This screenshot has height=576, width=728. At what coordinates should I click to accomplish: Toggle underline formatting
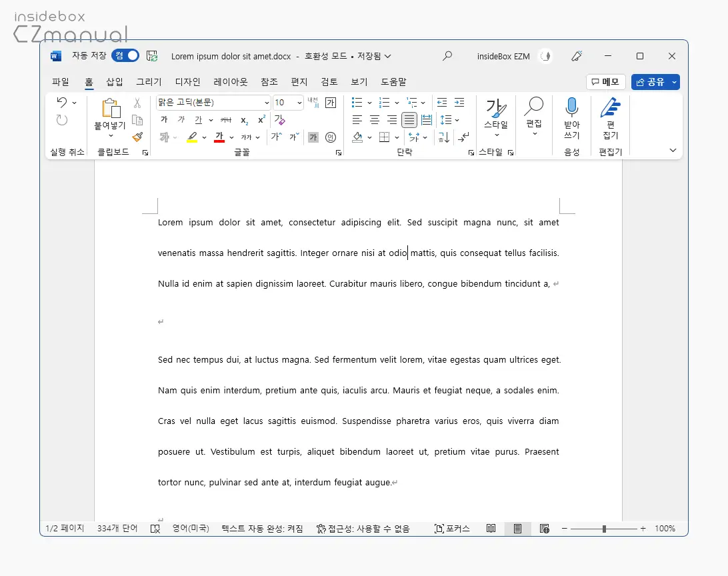tap(198, 120)
